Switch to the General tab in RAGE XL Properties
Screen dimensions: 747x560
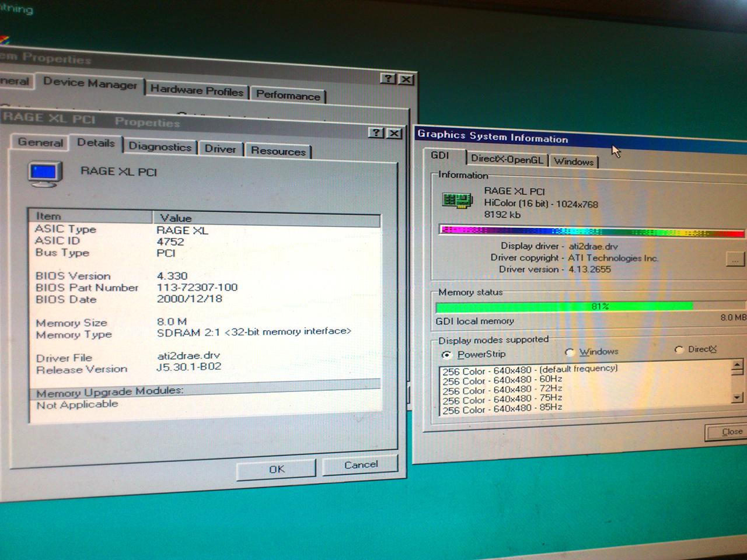[40, 142]
